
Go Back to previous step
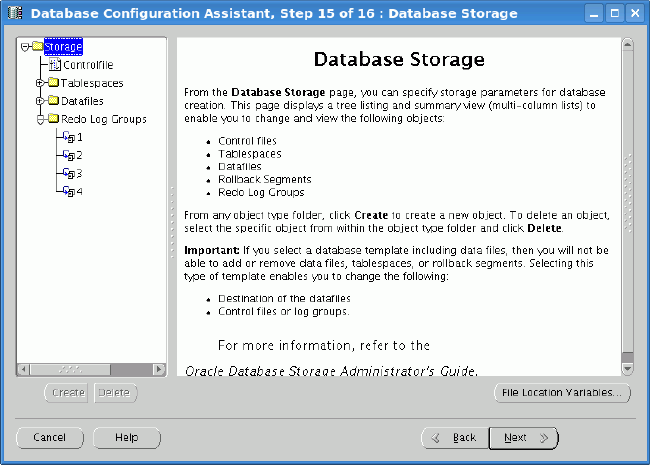[x=455, y=438]
